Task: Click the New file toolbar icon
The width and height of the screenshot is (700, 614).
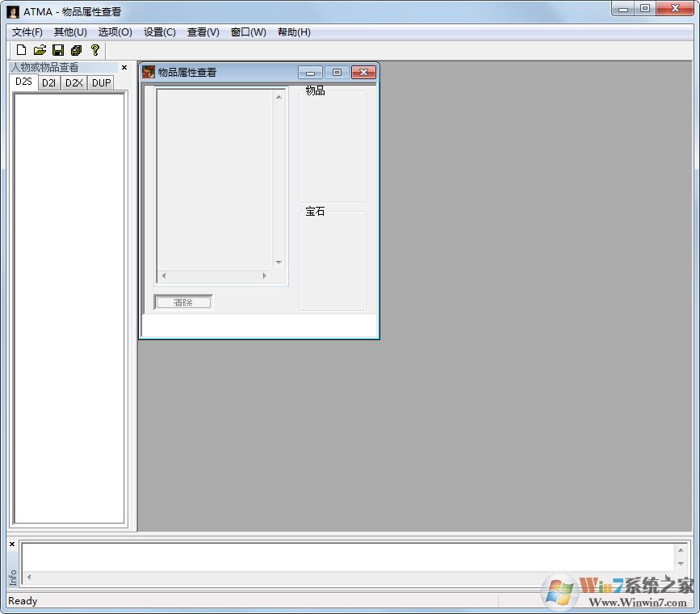Action: (22, 50)
